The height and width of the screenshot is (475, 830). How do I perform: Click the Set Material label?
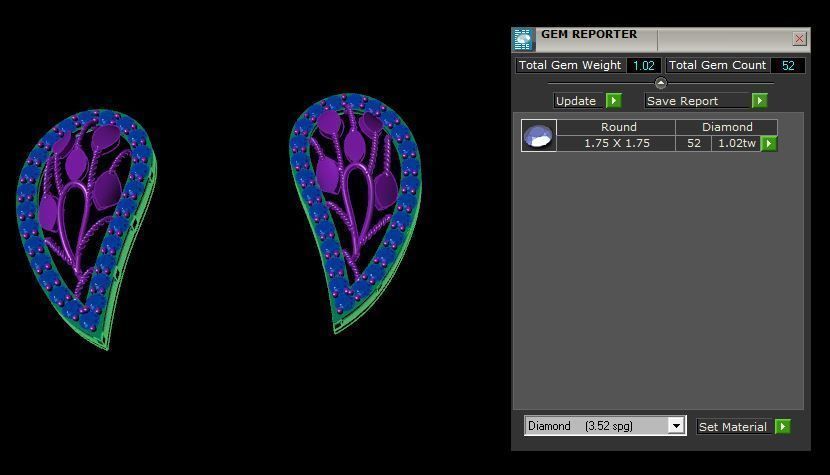[733, 426]
